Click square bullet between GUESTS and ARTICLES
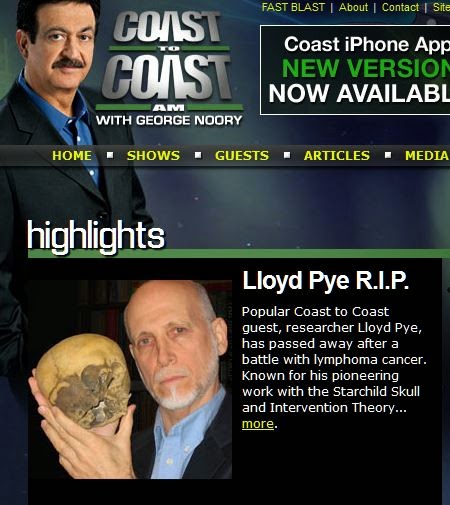Screen dimensions: 450x505 [287, 155]
